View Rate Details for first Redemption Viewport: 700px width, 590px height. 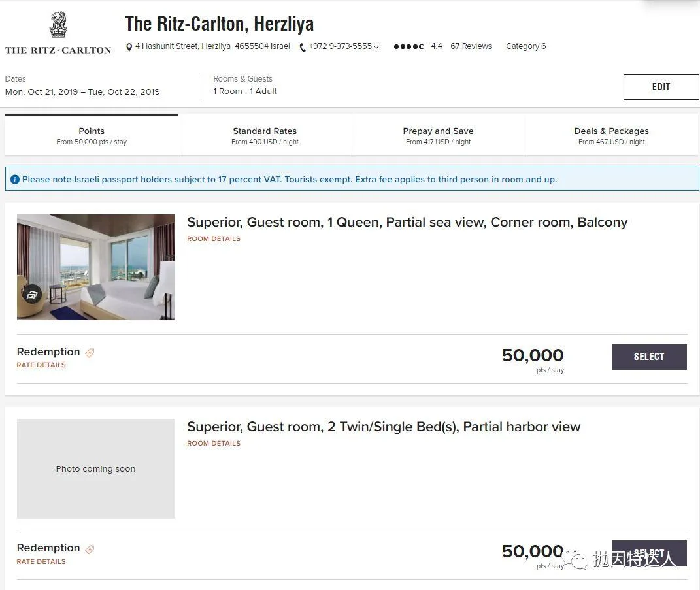41,365
